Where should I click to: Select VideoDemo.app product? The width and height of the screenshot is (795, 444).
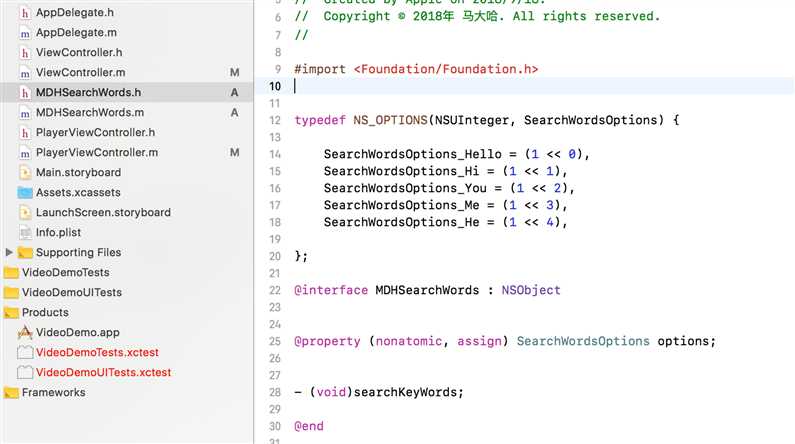[78, 332]
